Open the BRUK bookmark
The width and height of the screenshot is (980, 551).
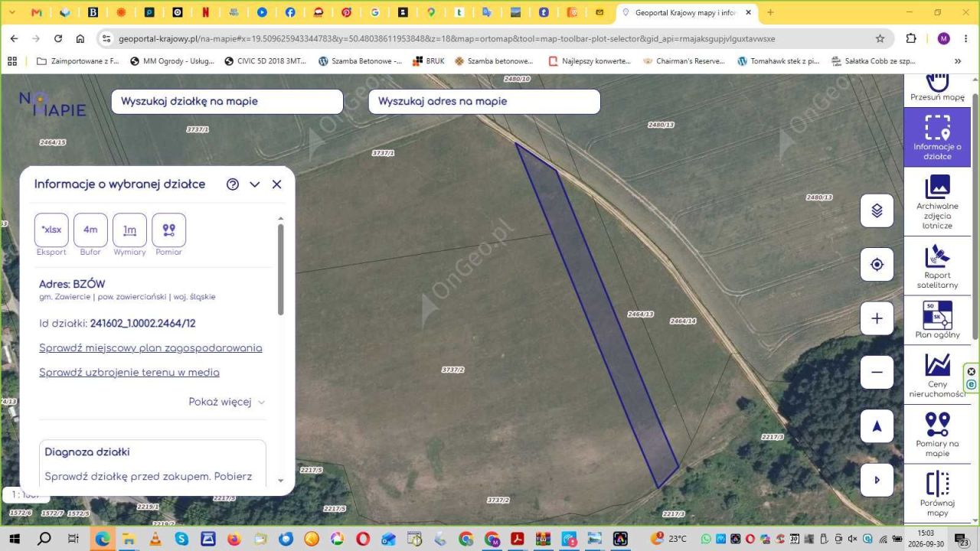[429, 61]
